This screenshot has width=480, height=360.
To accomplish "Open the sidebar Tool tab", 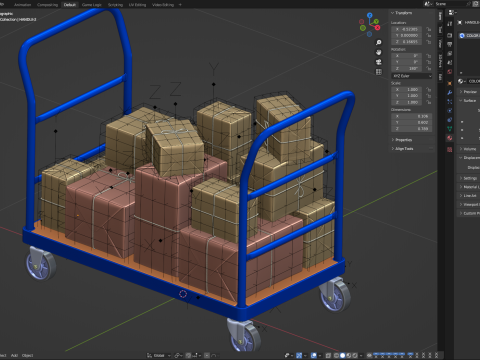I will 440,29.
